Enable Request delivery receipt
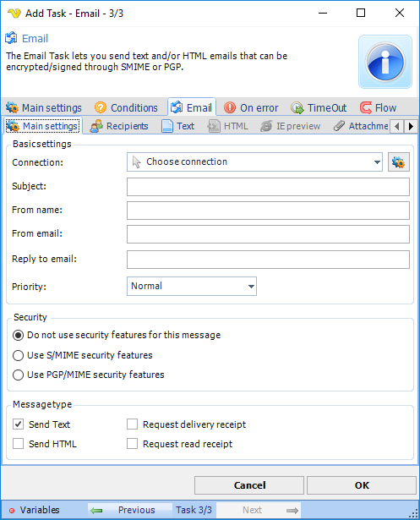The image size is (420, 520). [133, 424]
